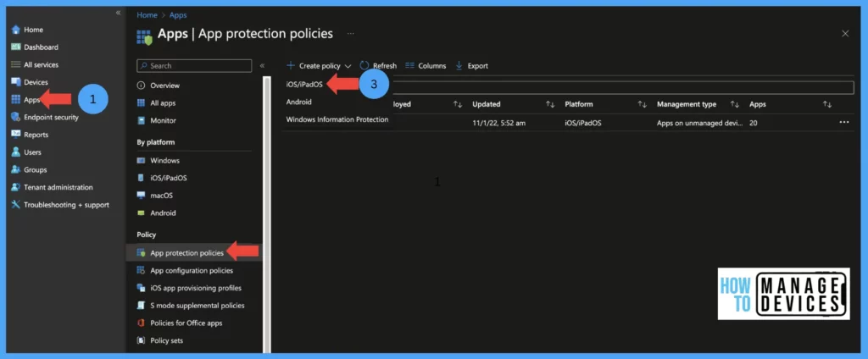
Task: Open the page title ellipsis options
Action: click(x=350, y=34)
